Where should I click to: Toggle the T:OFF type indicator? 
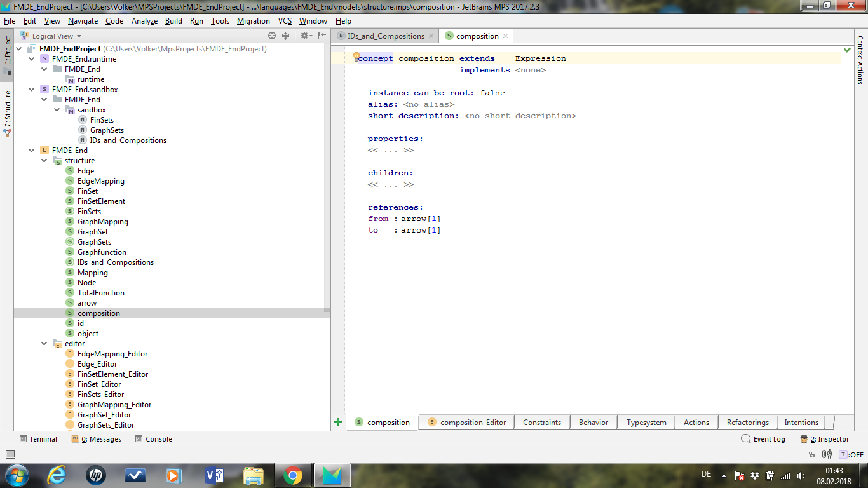pyautogui.click(x=851, y=454)
